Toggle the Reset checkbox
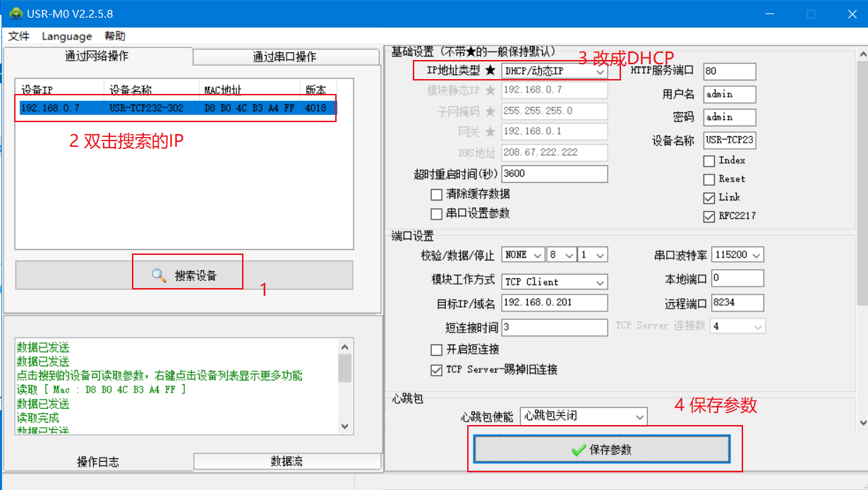 point(709,179)
